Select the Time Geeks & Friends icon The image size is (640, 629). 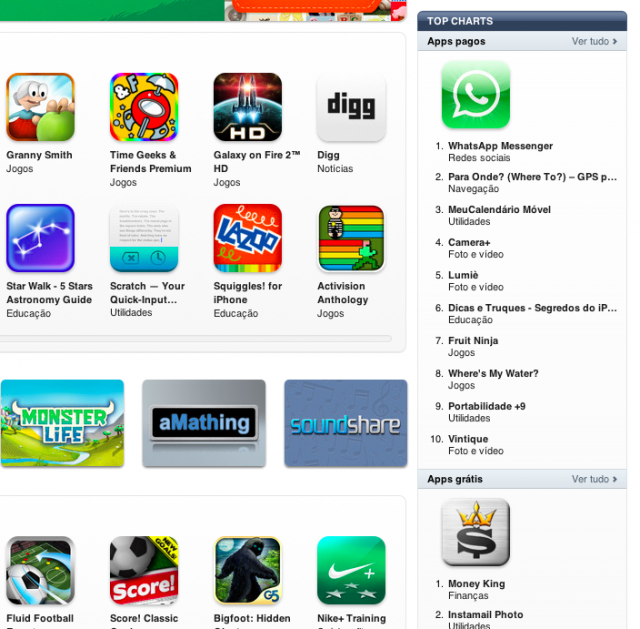144,107
